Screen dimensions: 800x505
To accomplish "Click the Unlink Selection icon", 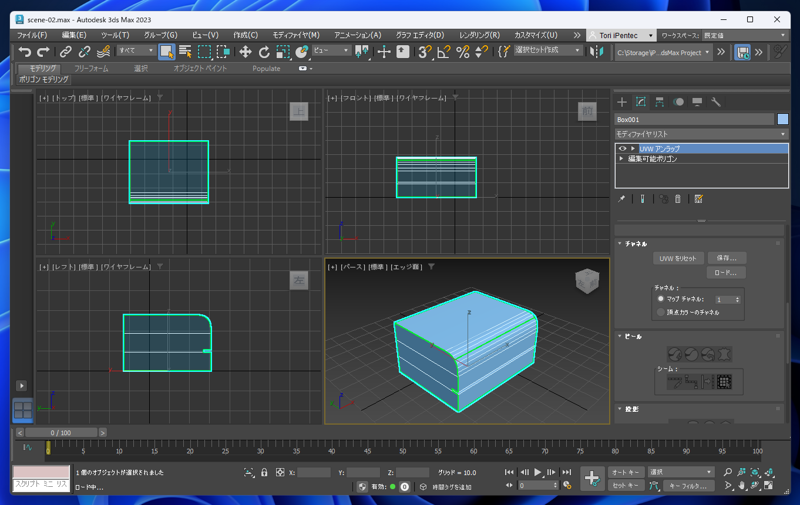I will pyautogui.click(x=84, y=52).
